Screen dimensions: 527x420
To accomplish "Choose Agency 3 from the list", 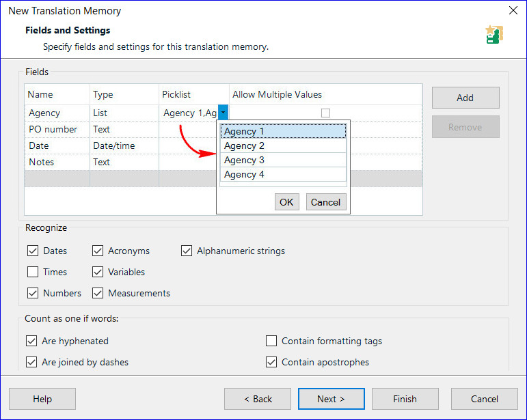I will [283, 160].
